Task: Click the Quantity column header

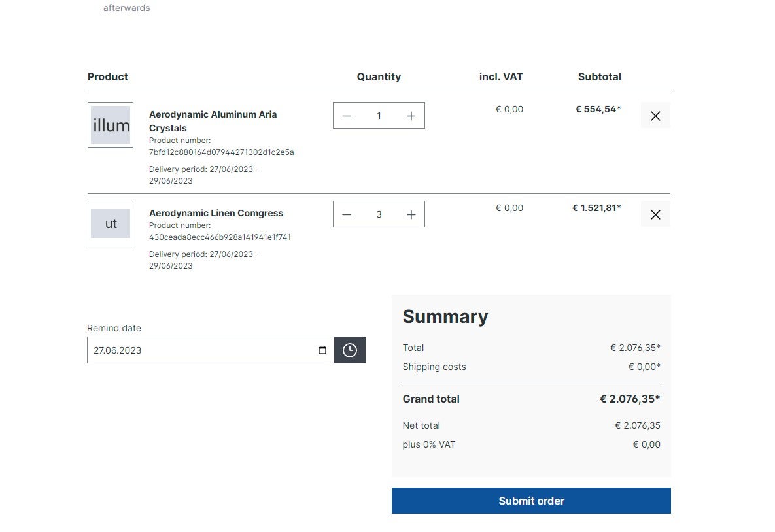Action: 379,76
